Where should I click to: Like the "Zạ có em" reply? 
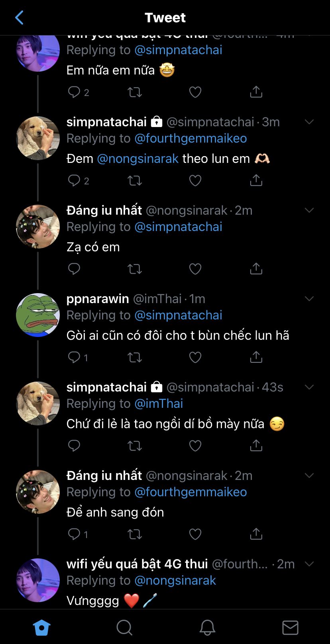click(195, 269)
